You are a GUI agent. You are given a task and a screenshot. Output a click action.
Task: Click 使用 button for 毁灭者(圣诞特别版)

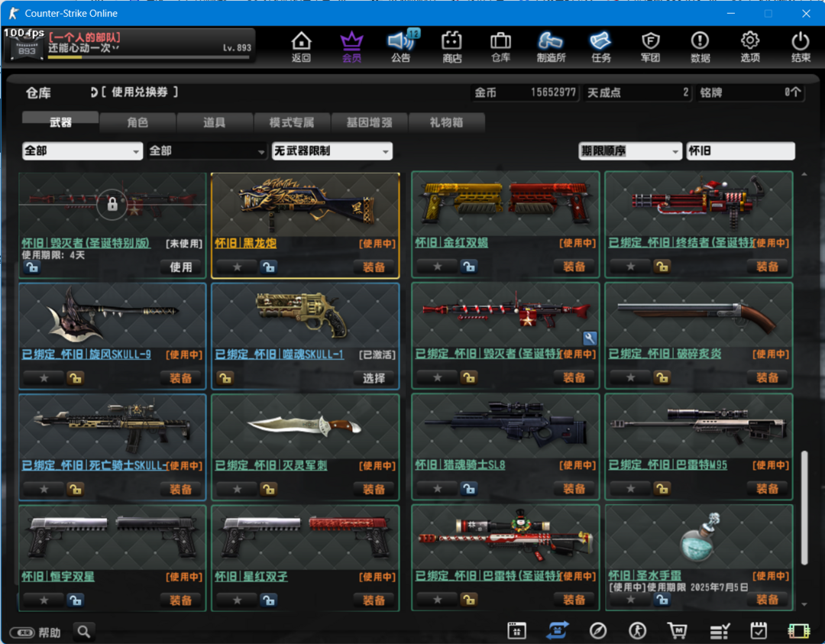pyautogui.click(x=180, y=267)
